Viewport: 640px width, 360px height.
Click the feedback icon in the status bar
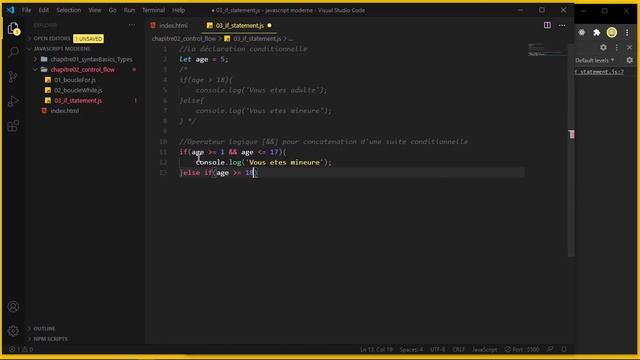pyautogui.click(x=550, y=349)
